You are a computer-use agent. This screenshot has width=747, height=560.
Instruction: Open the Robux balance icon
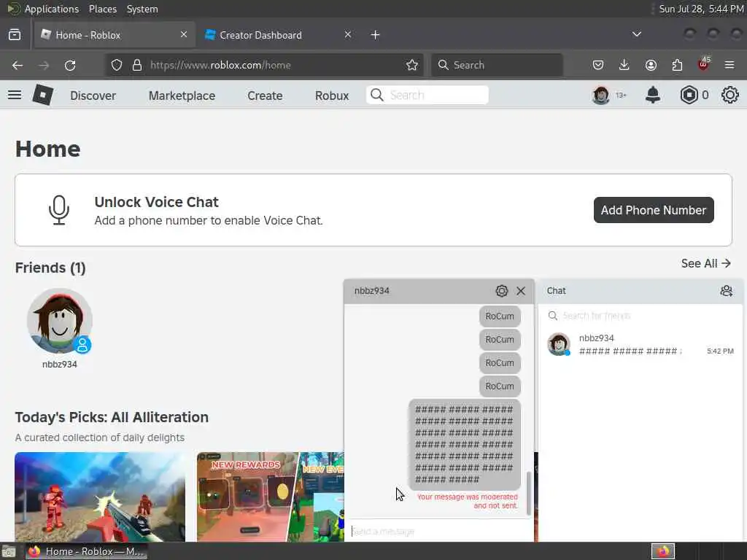click(689, 96)
